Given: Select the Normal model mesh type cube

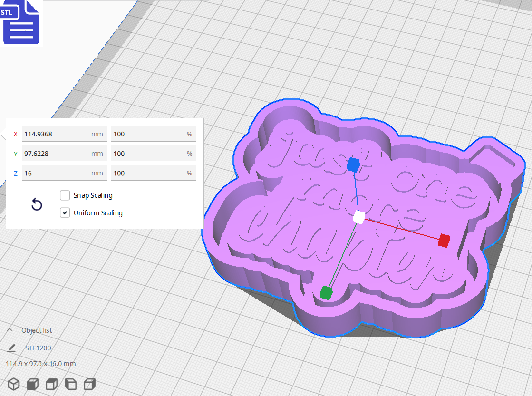Looking at the screenshot, I should click(14, 384).
